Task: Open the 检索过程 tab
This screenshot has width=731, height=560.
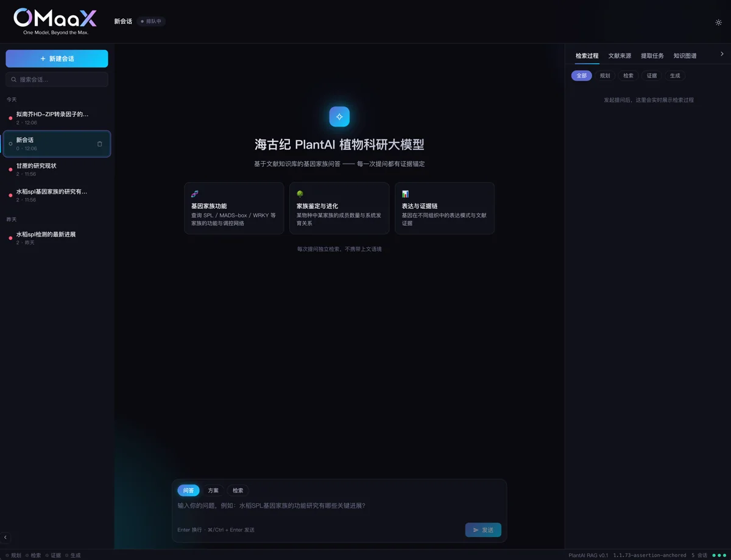Action: 587,56
